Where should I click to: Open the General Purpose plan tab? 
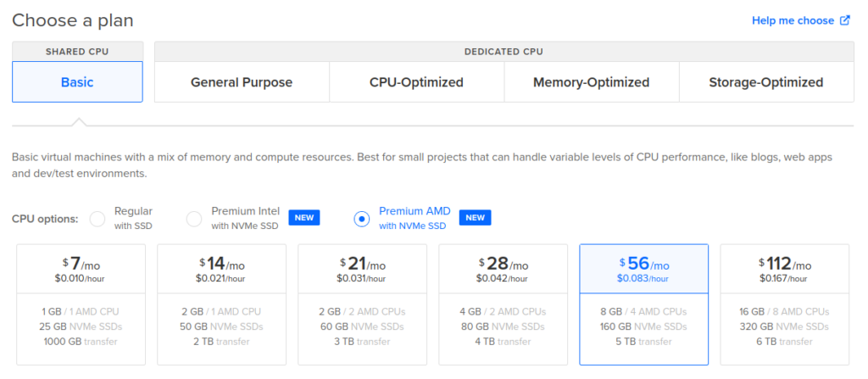242,82
